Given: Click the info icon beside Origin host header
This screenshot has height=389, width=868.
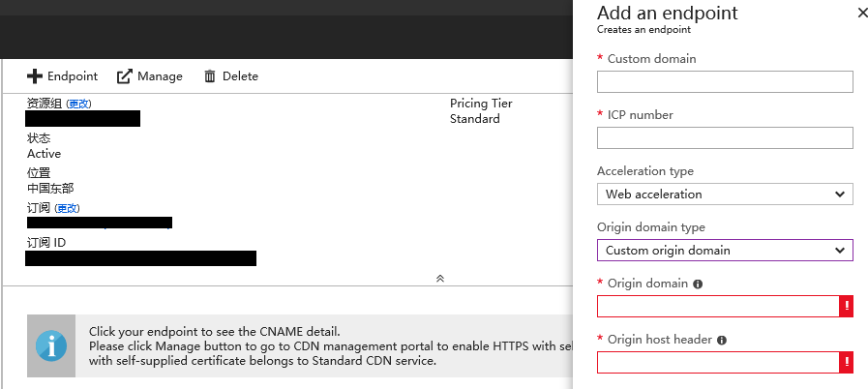Looking at the screenshot, I should tap(722, 341).
